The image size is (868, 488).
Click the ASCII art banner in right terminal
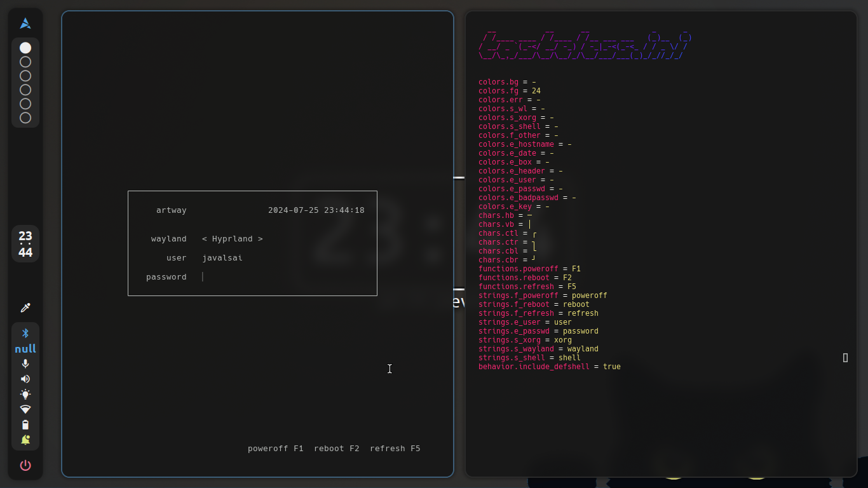coord(585,43)
